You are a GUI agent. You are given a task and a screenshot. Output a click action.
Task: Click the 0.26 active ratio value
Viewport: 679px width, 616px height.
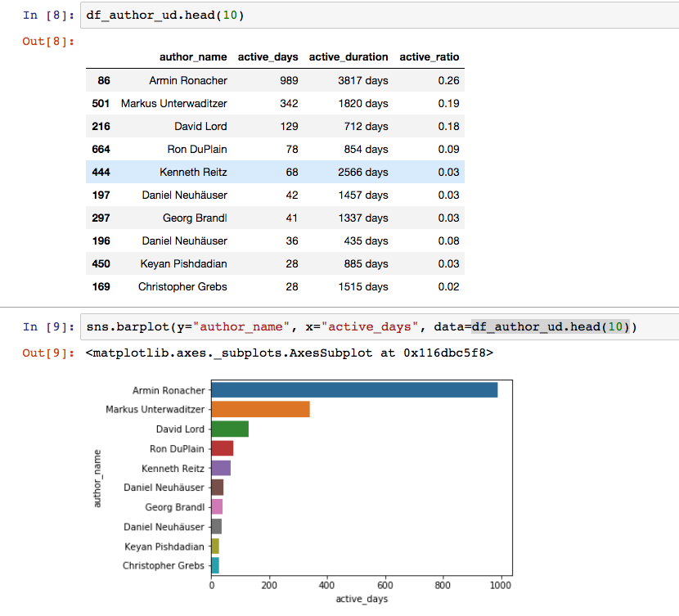click(x=448, y=80)
